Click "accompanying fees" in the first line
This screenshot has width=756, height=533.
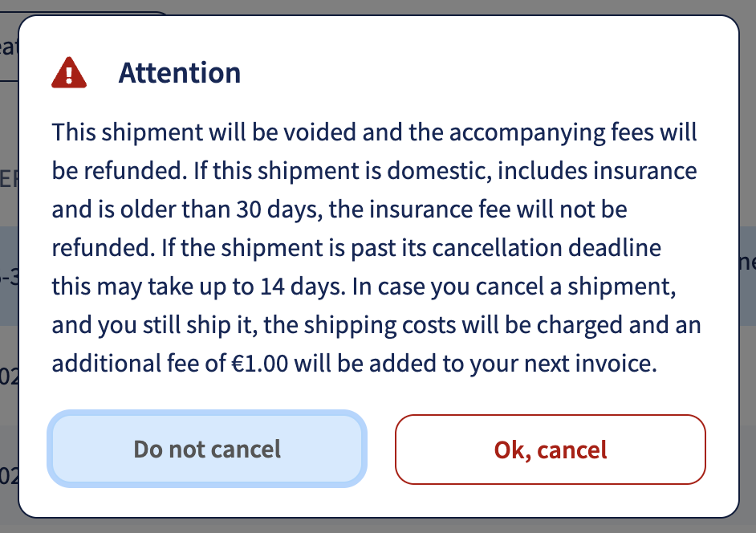573,132
